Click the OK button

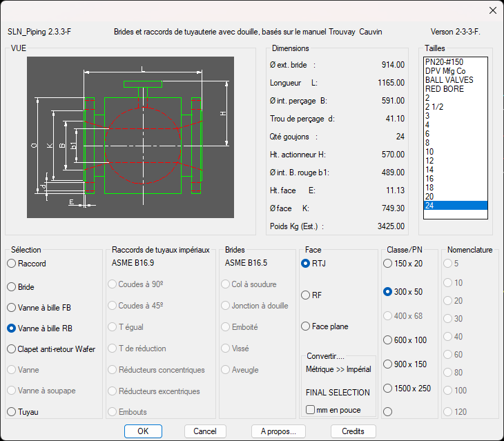click(x=143, y=431)
